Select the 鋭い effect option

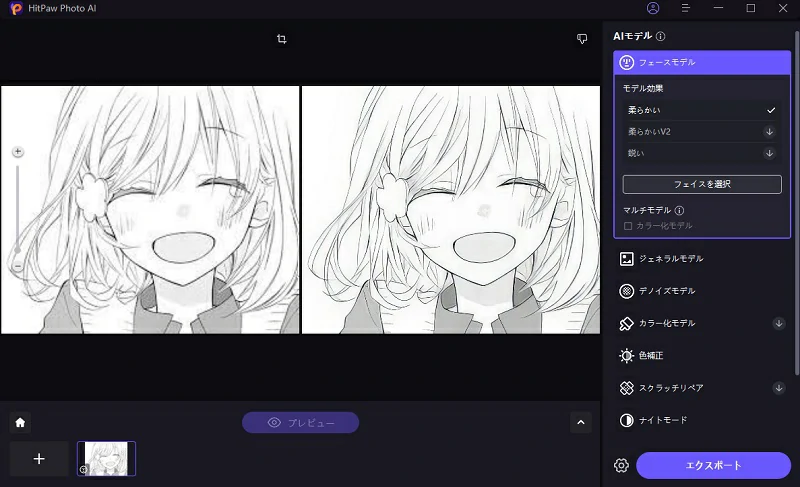702,153
